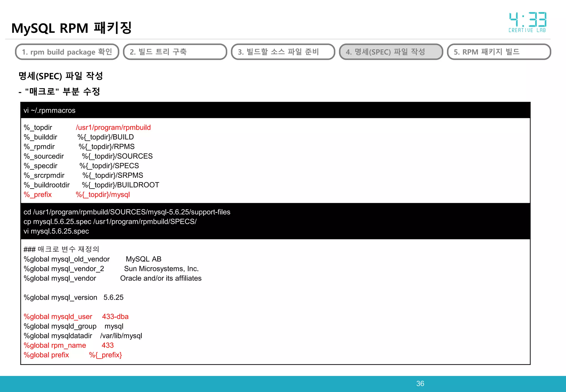
Task: Click the cd support-files command line
Action: [x=127, y=212]
